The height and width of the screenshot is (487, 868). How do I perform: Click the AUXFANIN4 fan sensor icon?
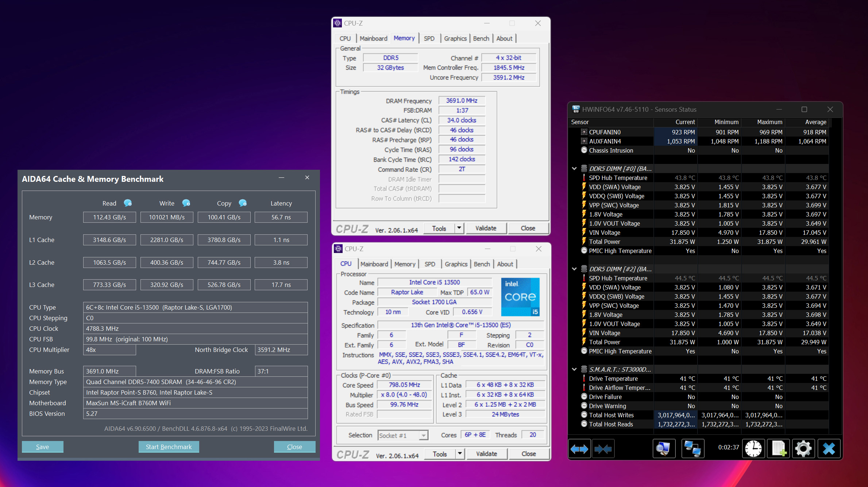coord(584,141)
